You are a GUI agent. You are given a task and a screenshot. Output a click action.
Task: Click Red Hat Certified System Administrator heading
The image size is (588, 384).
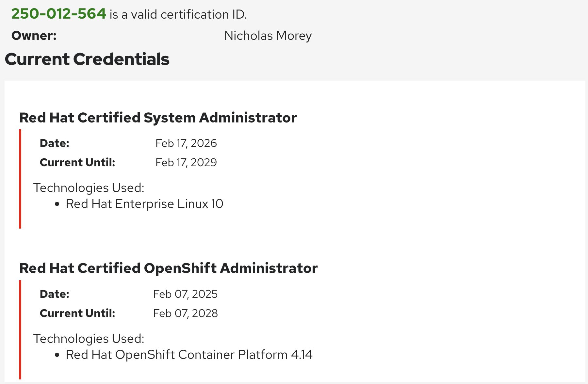(x=158, y=118)
